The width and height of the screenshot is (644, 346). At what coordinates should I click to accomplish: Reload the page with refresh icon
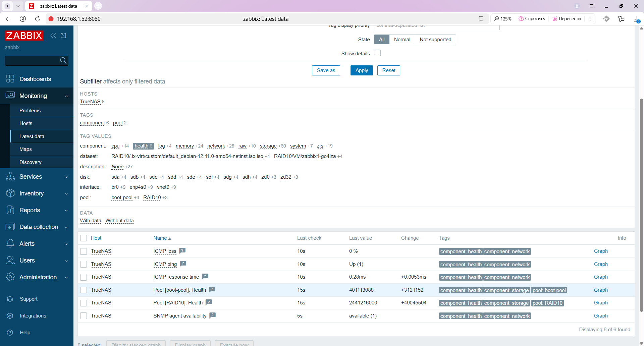pos(38,19)
